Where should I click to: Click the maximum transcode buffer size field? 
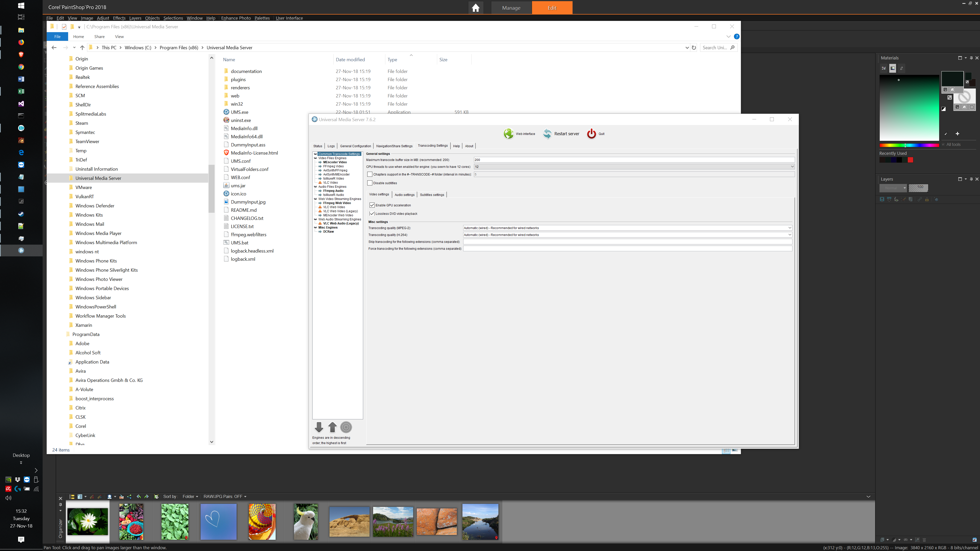point(634,160)
